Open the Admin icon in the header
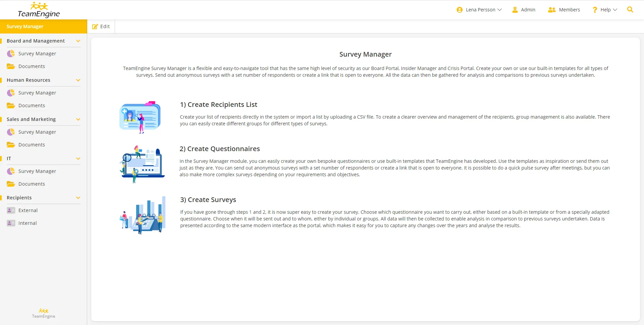Screen dimensions: 644x325 tap(515, 10)
